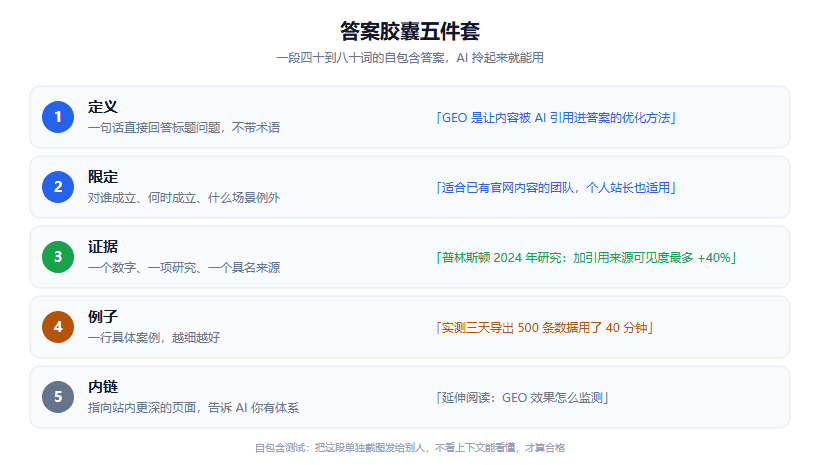
Task: Click description 对谁成立、何时成立、什么场景例外
Action: (184, 198)
